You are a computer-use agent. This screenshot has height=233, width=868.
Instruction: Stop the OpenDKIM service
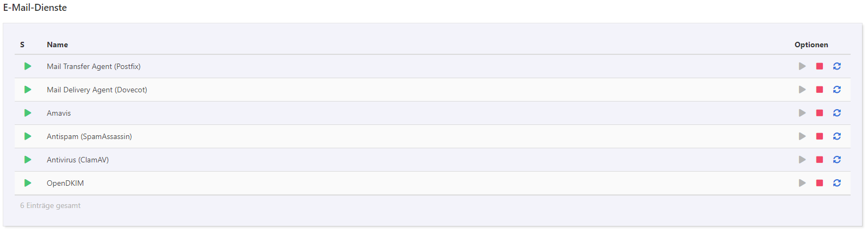820,183
